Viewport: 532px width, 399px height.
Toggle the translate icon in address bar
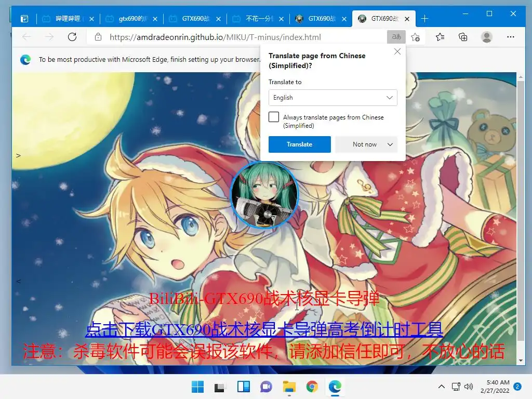point(396,37)
